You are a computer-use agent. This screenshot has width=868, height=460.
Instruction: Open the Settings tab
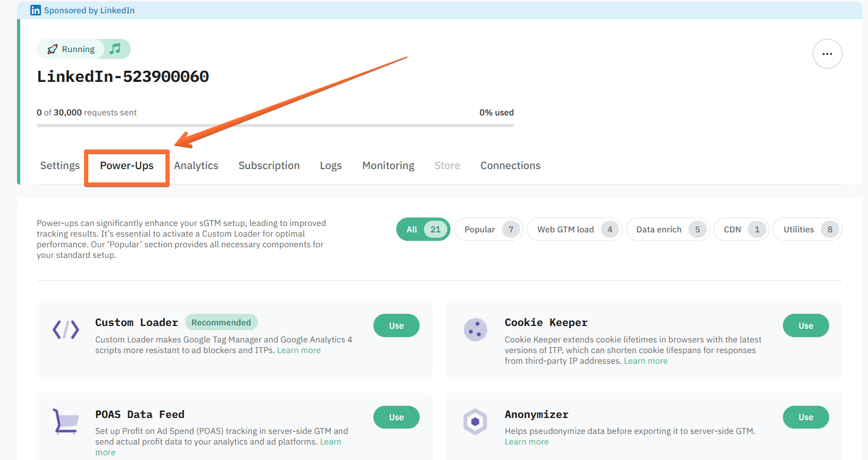point(60,165)
